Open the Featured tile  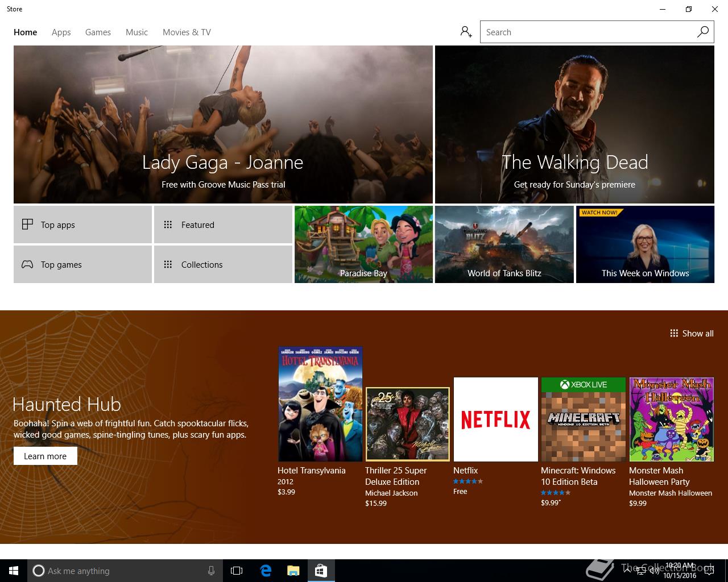coord(223,225)
